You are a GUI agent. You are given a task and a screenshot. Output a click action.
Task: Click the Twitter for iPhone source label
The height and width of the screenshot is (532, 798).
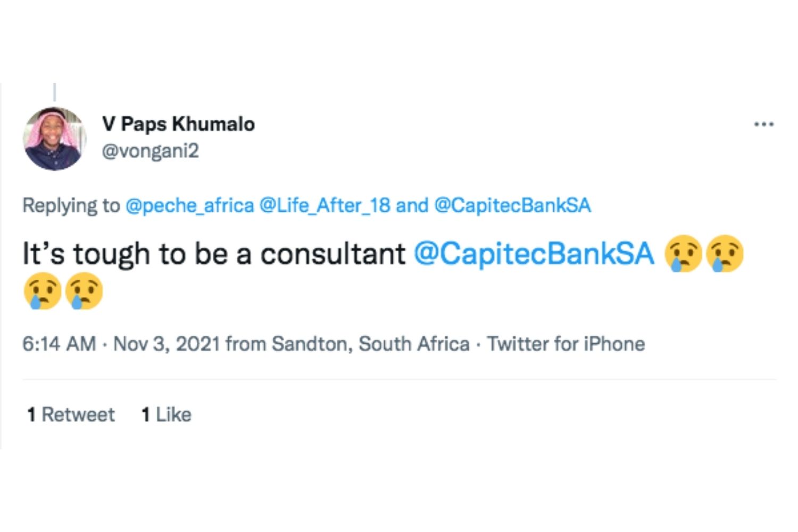[566, 344]
